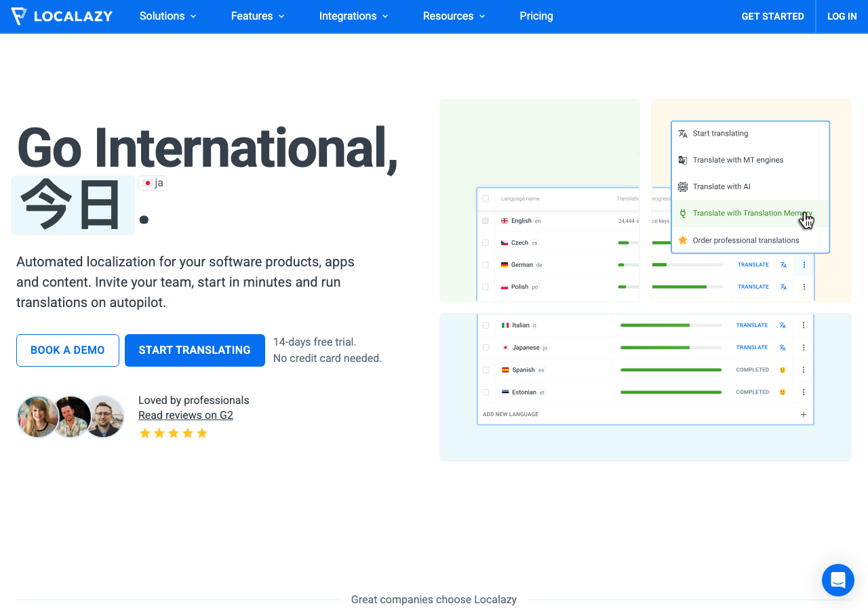Click the five-star rating icons

coord(174,433)
